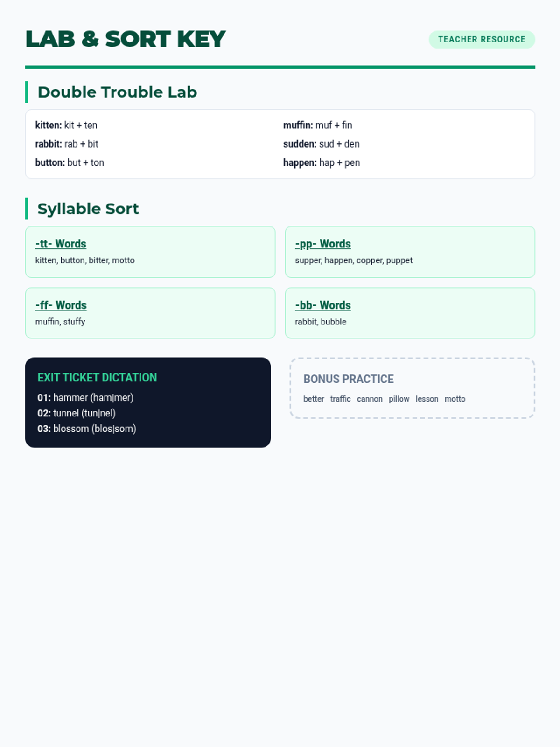Click the Exit Ticket Dictation heading

(x=97, y=377)
